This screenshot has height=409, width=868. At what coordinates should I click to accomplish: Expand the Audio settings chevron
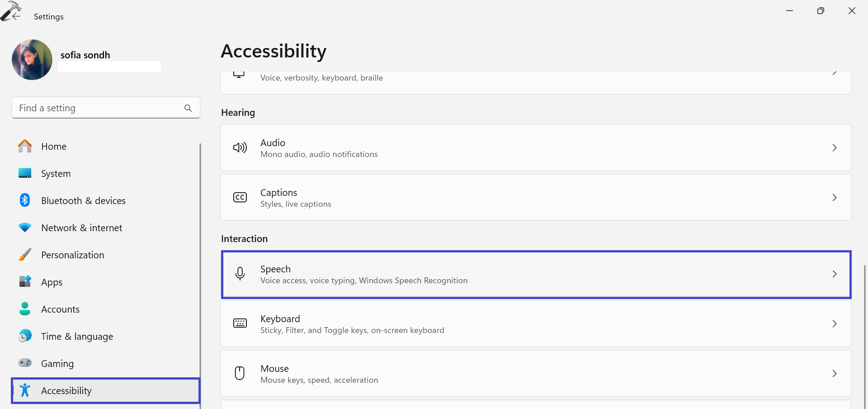pyautogui.click(x=834, y=148)
